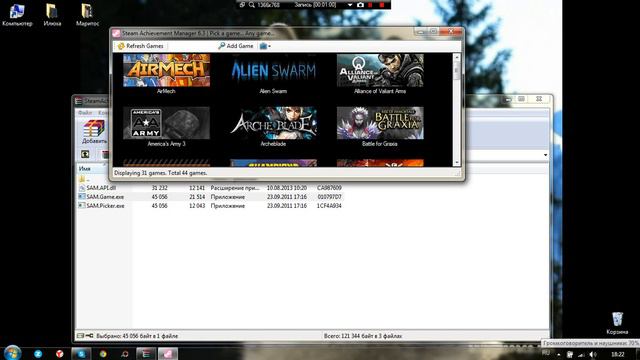Click the system tray volume icon
The width and height of the screenshot is (640, 360).
(x=593, y=354)
